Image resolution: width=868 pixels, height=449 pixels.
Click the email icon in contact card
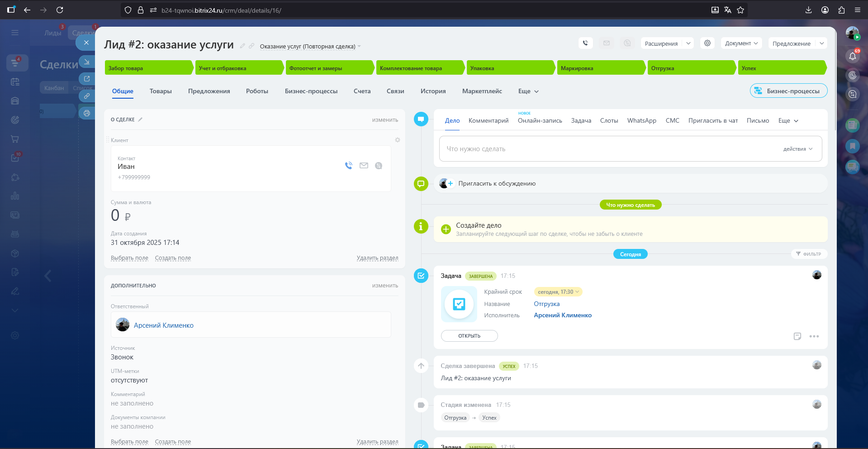point(364,166)
